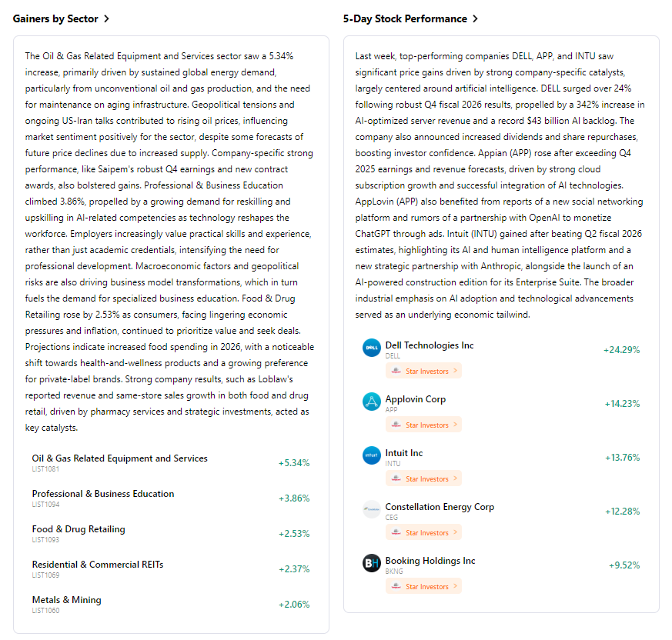Open Star Investors badge under Dell
This screenshot has height=640, width=672.
click(x=423, y=371)
